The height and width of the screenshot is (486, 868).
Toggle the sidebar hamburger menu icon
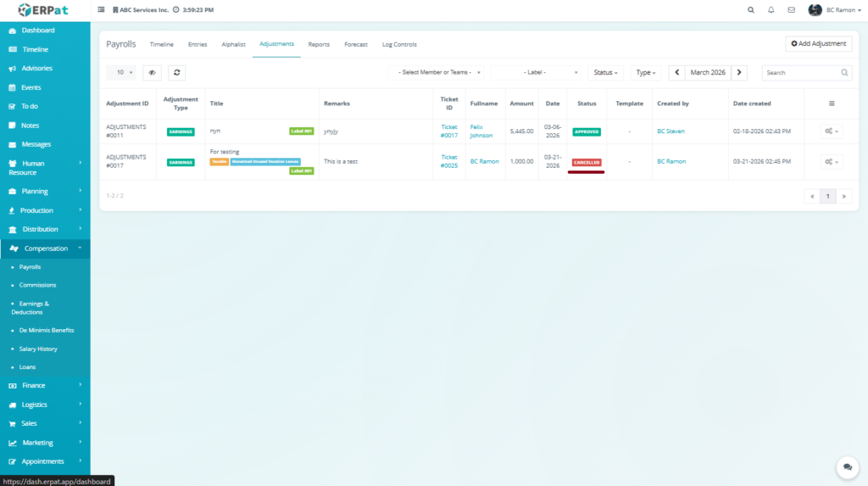tap(102, 10)
